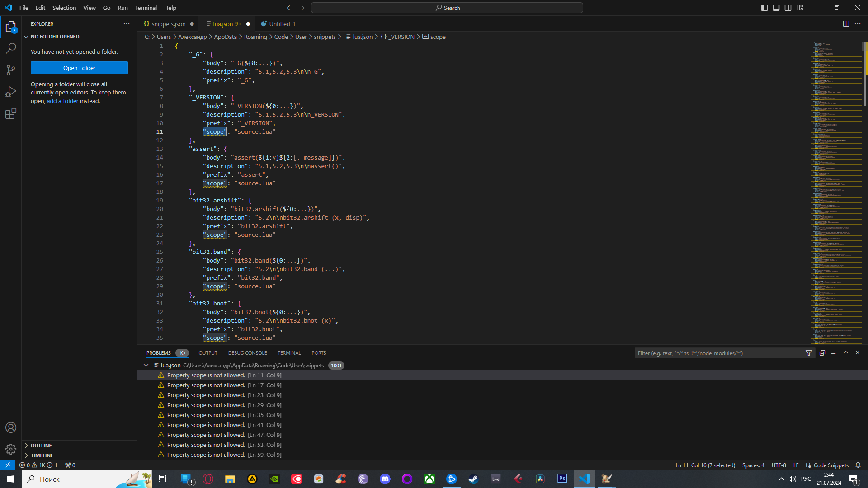Expand the Outline section
Viewport: 868px width, 488px height.
click(x=41, y=446)
